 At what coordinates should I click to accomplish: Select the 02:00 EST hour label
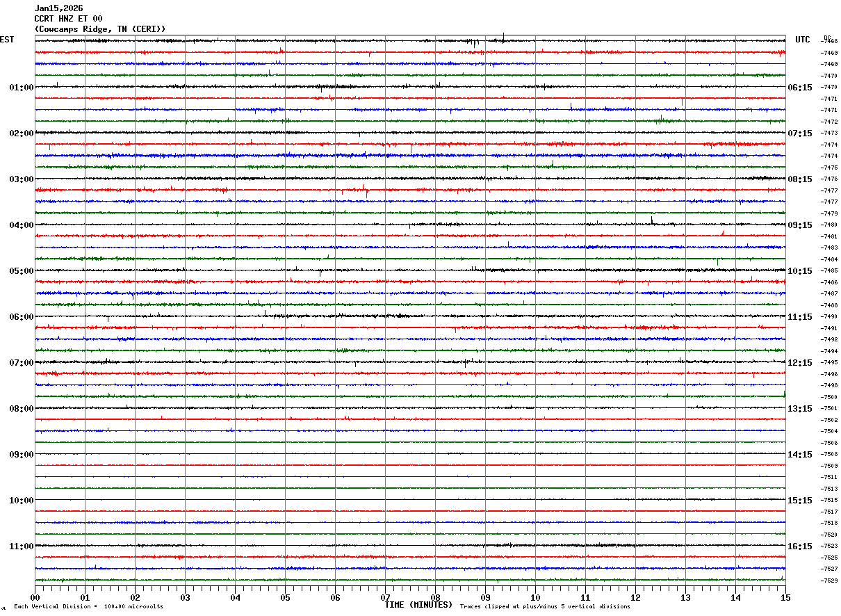tap(22, 133)
